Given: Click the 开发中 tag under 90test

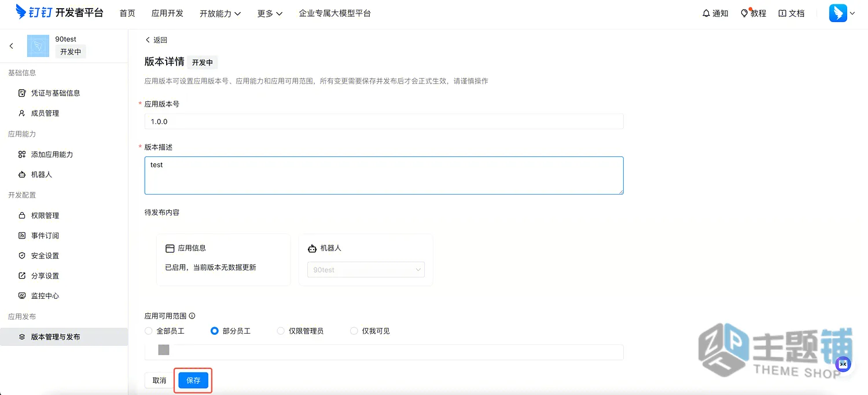Looking at the screenshot, I should point(71,52).
